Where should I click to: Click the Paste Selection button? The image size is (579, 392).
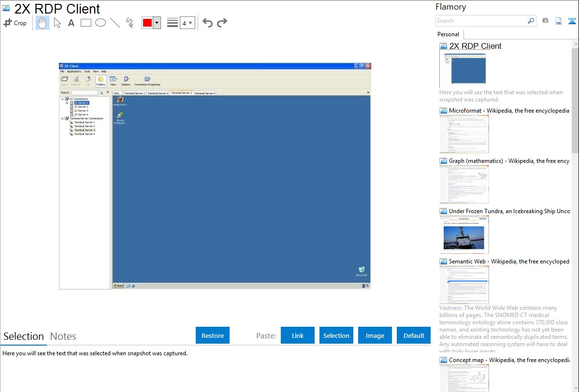pos(336,335)
